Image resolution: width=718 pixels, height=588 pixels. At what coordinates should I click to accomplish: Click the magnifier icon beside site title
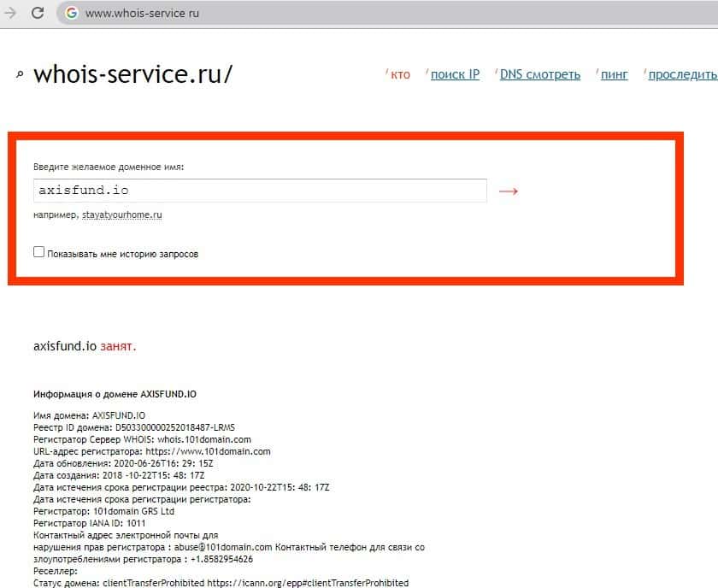pos(20,74)
